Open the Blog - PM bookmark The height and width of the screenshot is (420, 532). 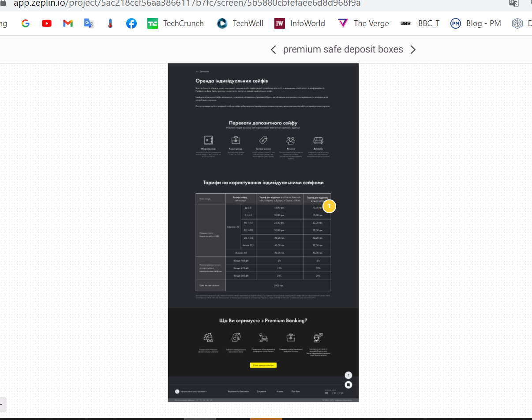(x=476, y=23)
